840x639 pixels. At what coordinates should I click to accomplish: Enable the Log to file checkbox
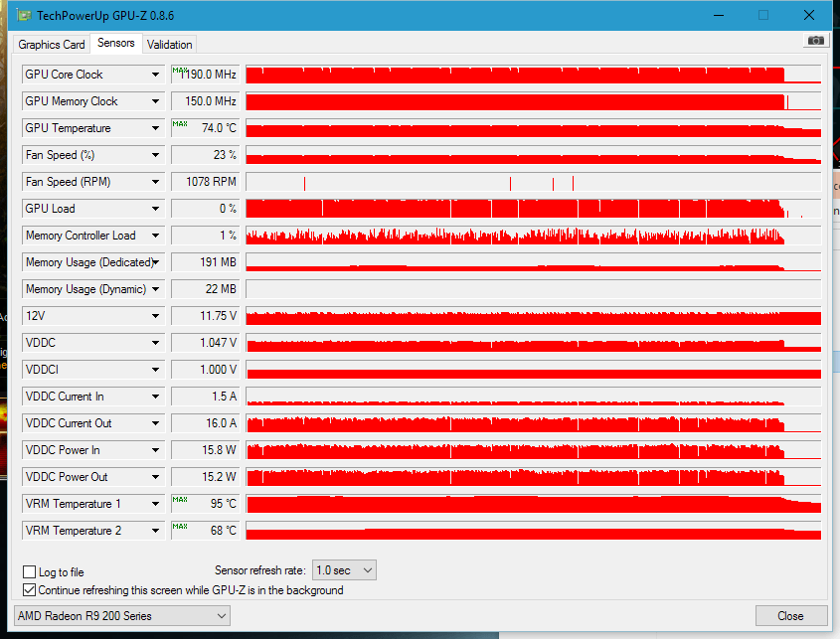click(x=30, y=572)
